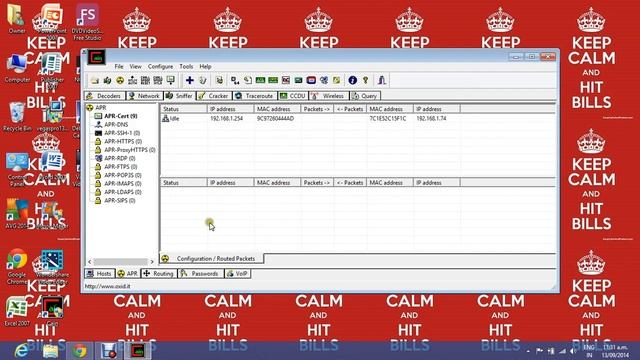Click the tree panel scrollbar right arrow
Image resolution: width=640 pixels, height=360 pixels.
coord(152,262)
